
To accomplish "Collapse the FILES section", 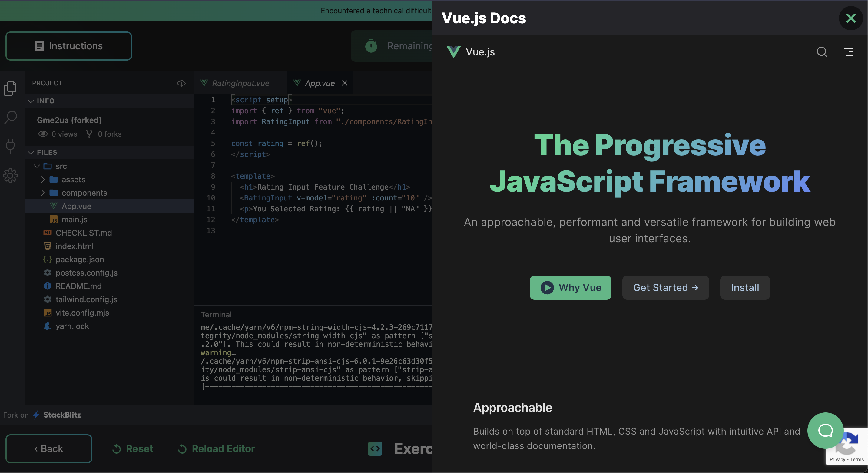I will (x=109, y=152).
